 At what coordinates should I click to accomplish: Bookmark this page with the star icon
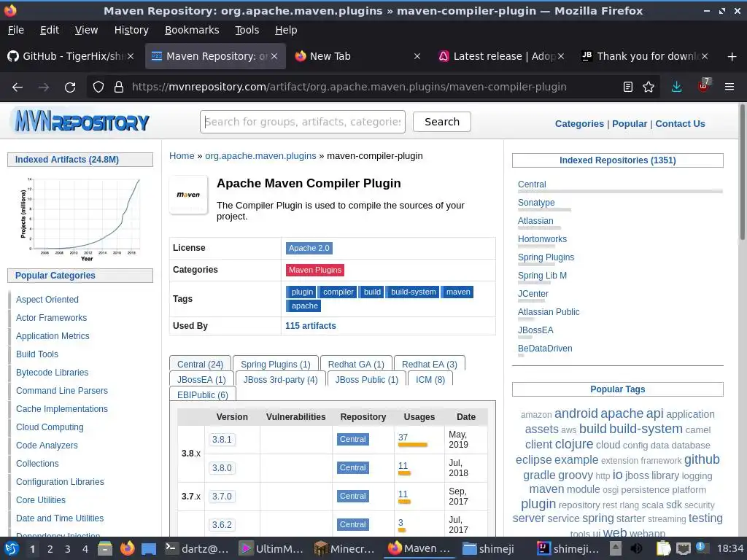tap(649, 87)
